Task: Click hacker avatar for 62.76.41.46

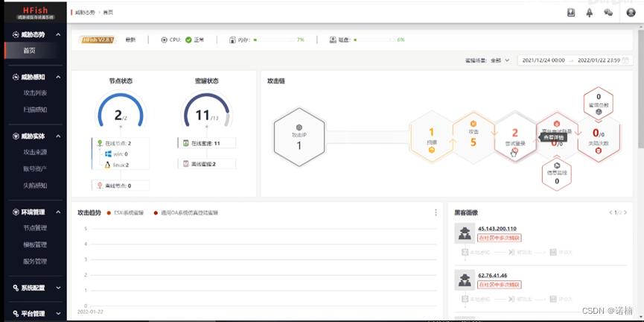Action: pos(465,280)
